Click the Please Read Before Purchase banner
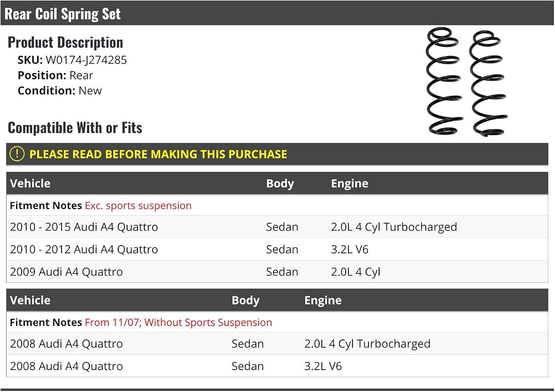 pyautogui.click(x=277, y=154)
